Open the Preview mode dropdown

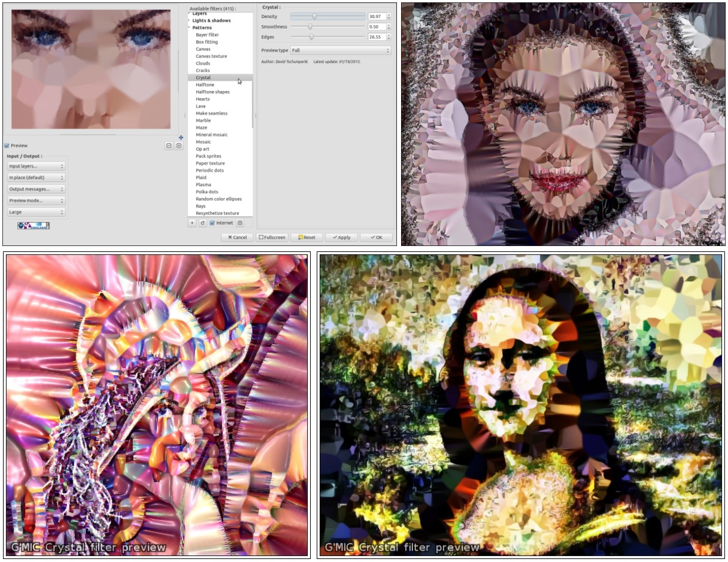pyautogui.click(x=37, y=201)
